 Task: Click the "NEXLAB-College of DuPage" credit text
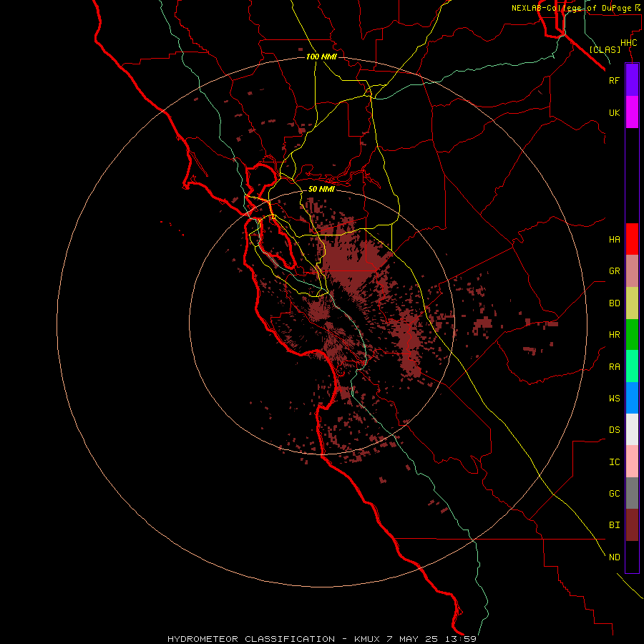(x=571, y=8)
